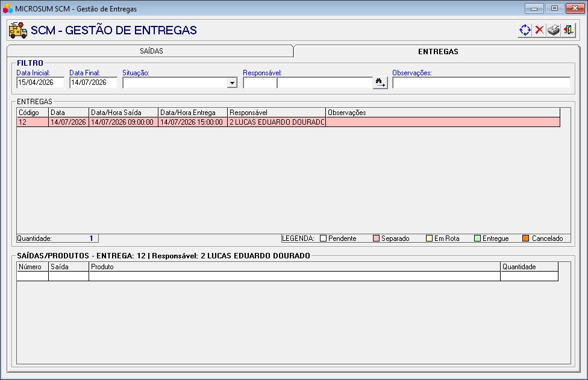Maximize the Gestão de Entregas window
The width and height of the screenshot is (588, 380).
pyautogui.click(x=554, y=8)
